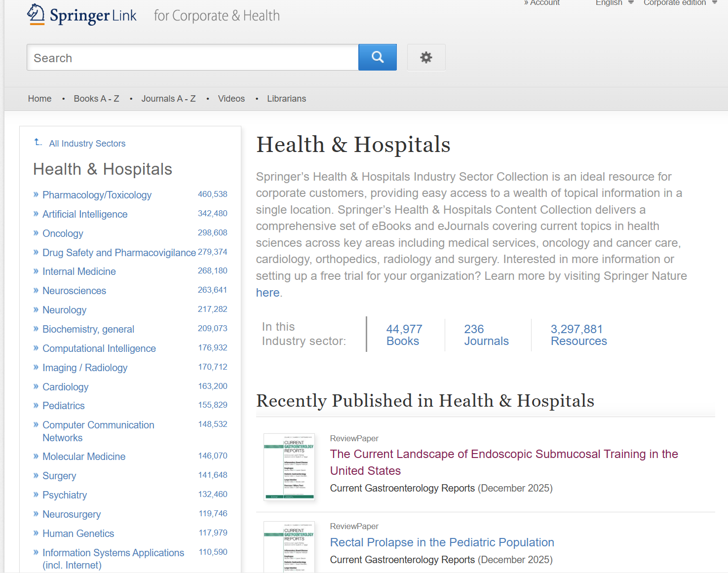Open the Internal Medicine category
Screen dimensions: 728x573
coord(79,271)
